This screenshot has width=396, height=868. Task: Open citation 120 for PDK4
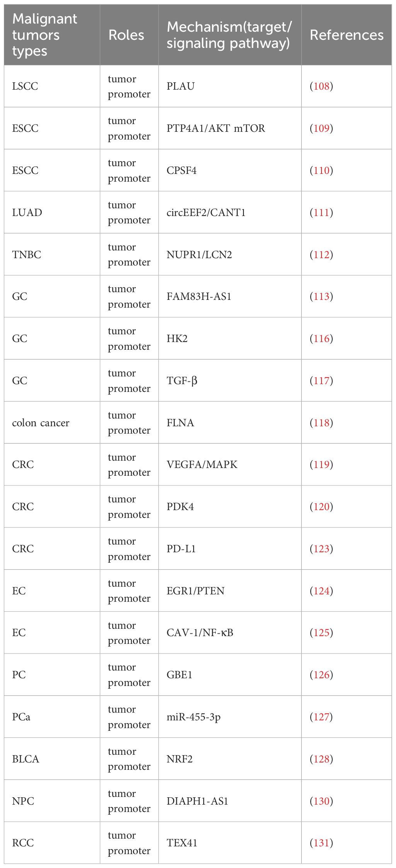[x=321, y=507]
